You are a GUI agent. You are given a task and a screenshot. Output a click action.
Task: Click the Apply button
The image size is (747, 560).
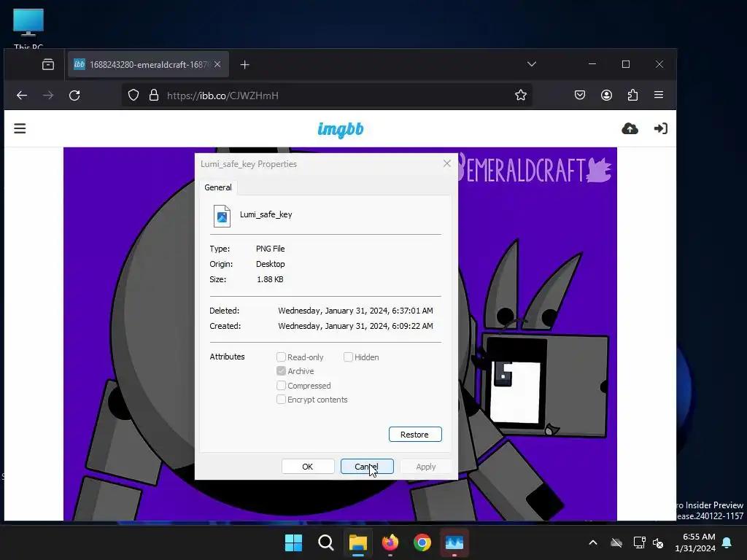(426, 467)
